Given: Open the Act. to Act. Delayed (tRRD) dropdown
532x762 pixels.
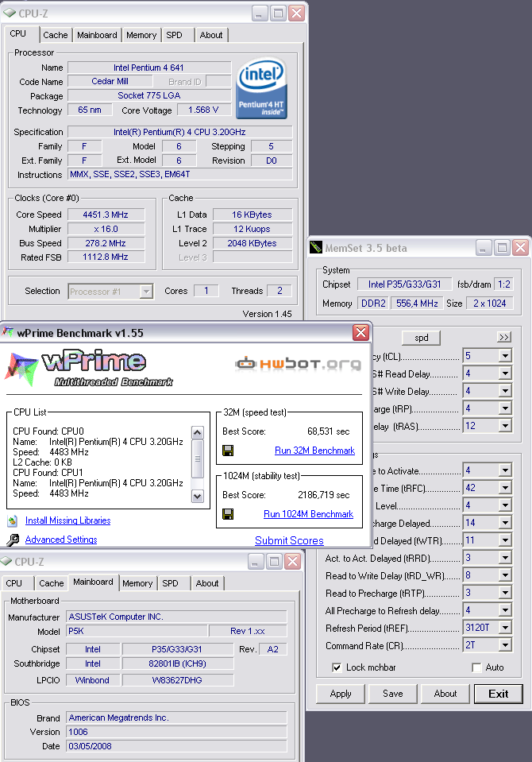Looking at the screenshot, I should 505,558.
